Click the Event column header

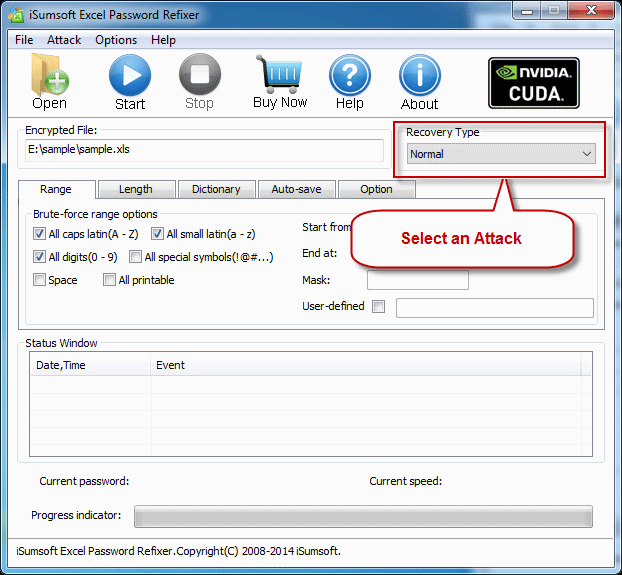coord(365,365)
